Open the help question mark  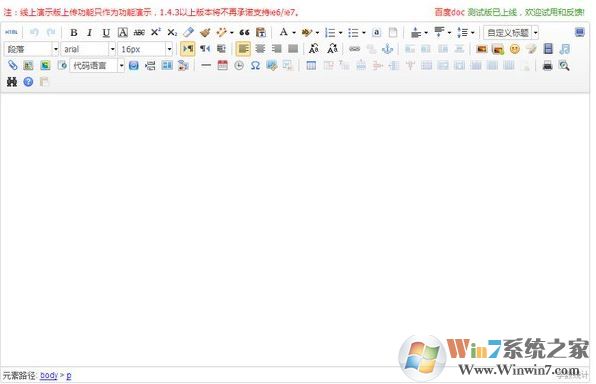[x=28, y=82]
